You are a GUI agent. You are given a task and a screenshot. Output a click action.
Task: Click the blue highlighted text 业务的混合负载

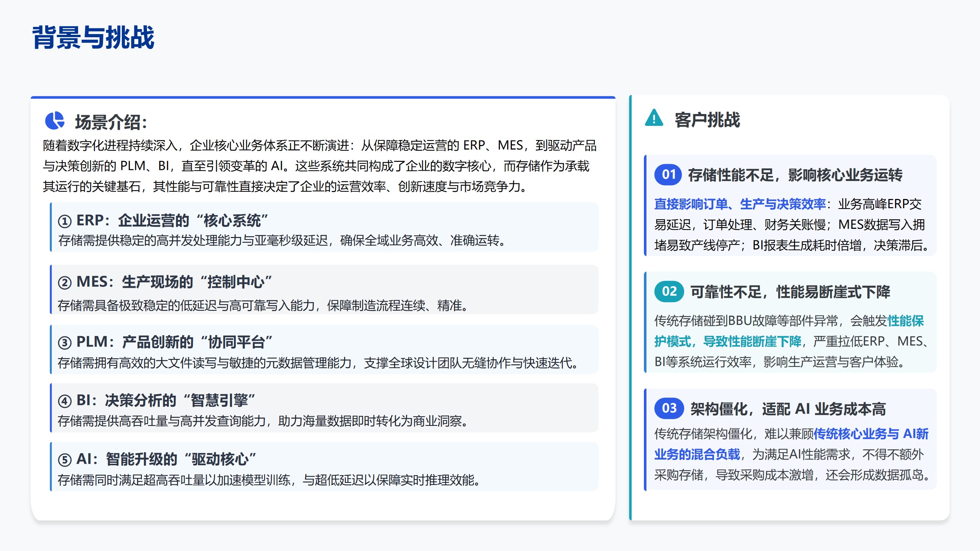(x=697, y=454)
